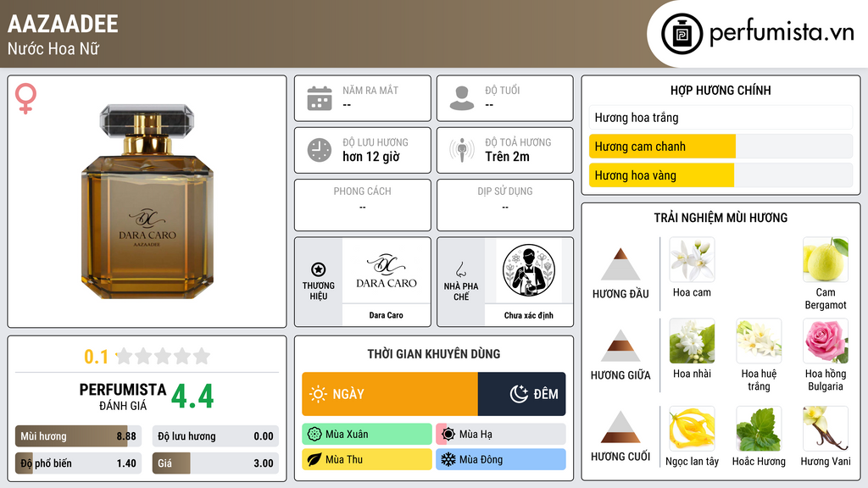
Task: Click the pink female gender symbol
Action: pos(25,98)
